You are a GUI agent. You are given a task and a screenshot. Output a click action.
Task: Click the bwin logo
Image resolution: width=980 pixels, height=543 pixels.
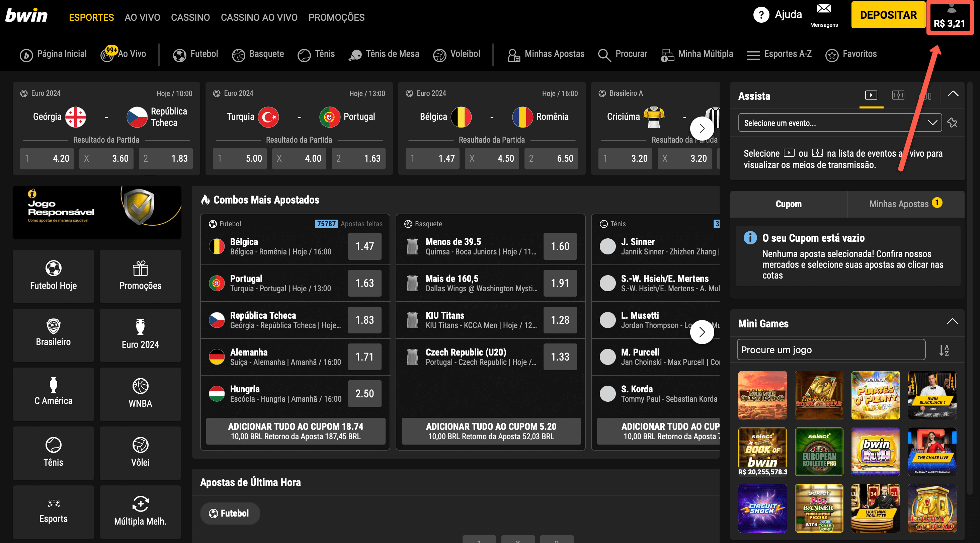point(26,16)
